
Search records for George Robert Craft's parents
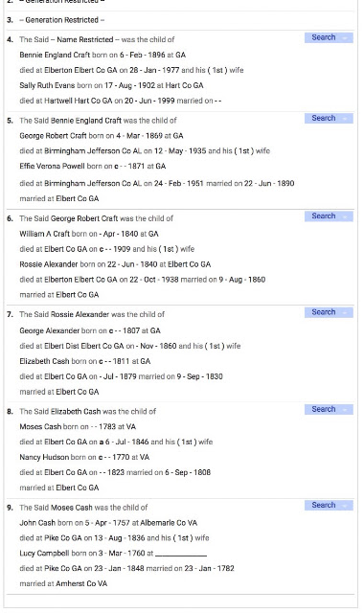click(x=324, y=216)
